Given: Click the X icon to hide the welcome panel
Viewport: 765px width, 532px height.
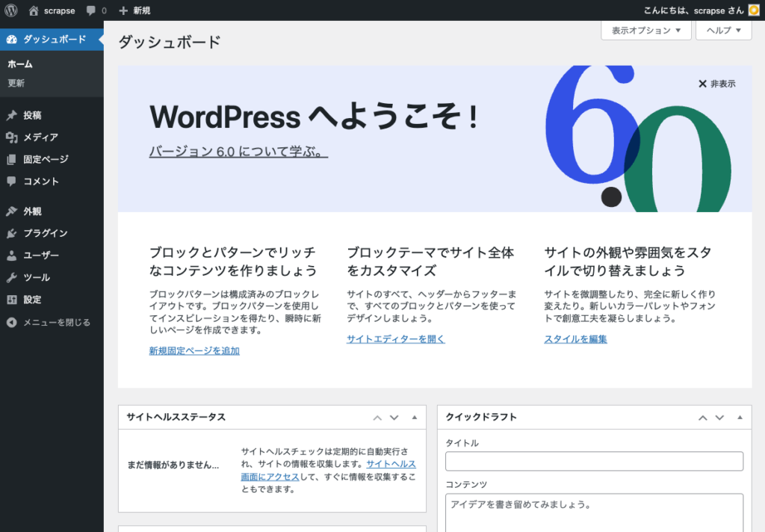Looking at the screenshot, I should tap(702, 84).
